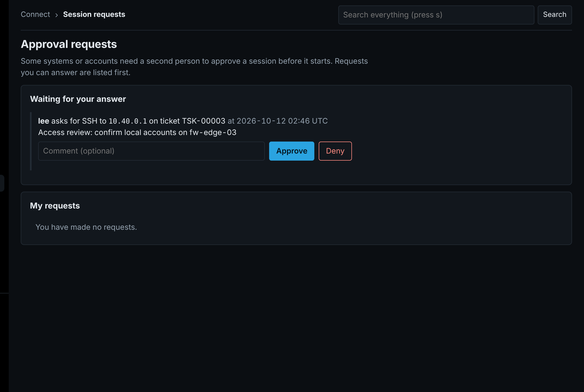
Task: Click the 'Access review: confirm local accounts' line
Action: [137, 133]
